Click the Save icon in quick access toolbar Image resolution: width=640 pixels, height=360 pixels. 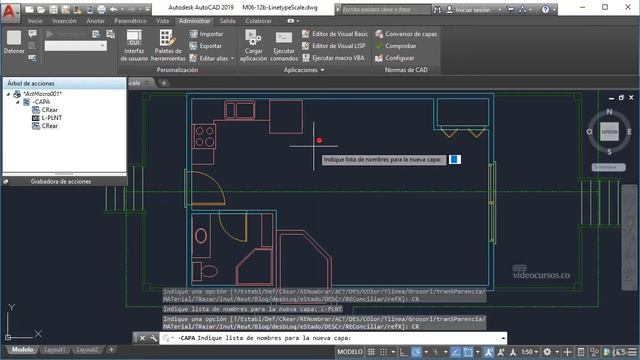(x=53, y=9)
